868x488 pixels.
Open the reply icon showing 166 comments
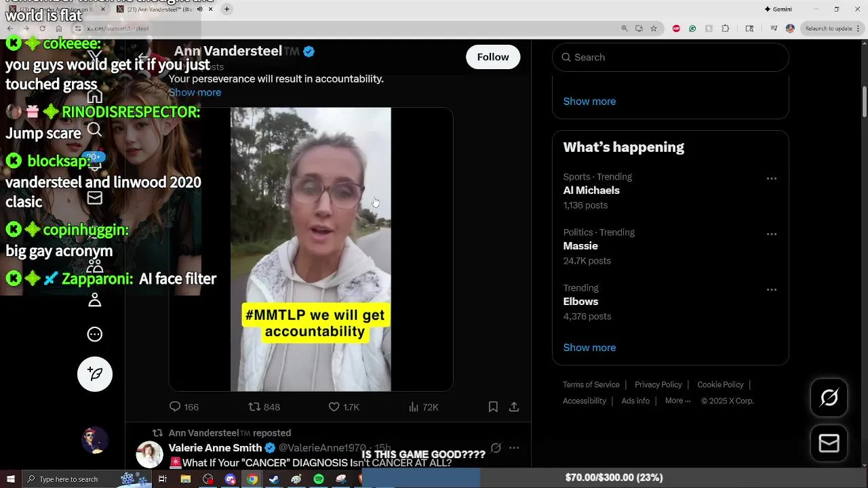point(184,407)
